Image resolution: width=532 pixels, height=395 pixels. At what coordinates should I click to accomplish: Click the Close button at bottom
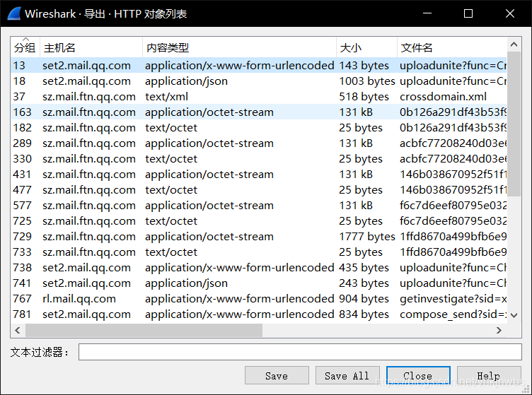point(417,376)
